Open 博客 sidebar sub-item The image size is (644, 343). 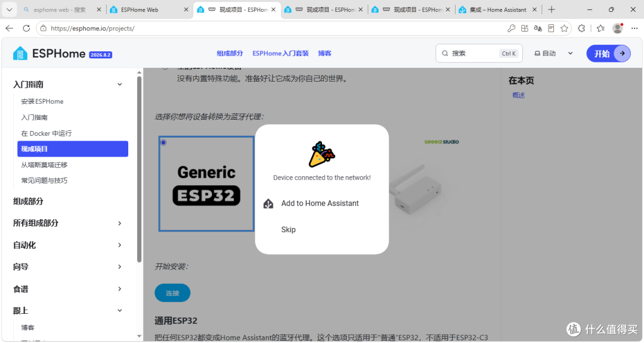click(x=28, y=328)
